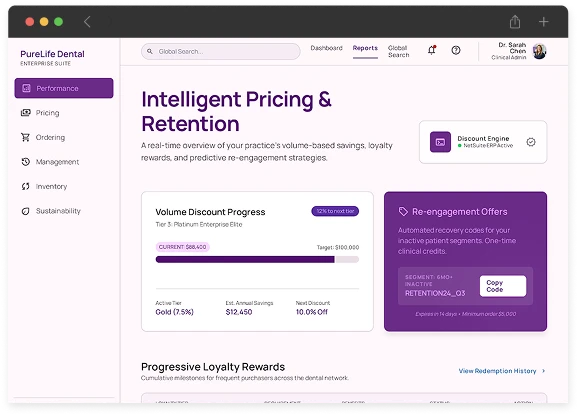This screenshot has height=416, width=579.
Task: Click the Performance chart icon
Action: [x=26, y=88]
